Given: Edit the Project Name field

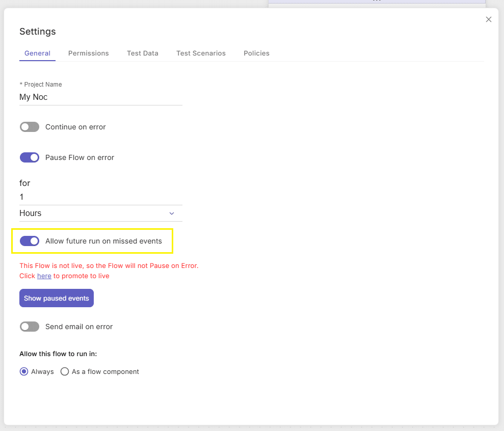Looking at the screenshot, I should click(x=100, y=97).
